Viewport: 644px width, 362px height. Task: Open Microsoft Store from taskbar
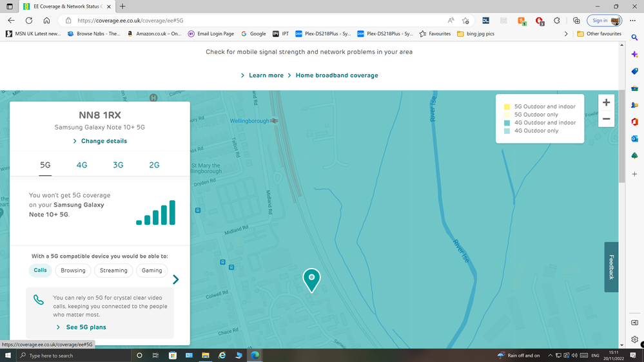173,356
